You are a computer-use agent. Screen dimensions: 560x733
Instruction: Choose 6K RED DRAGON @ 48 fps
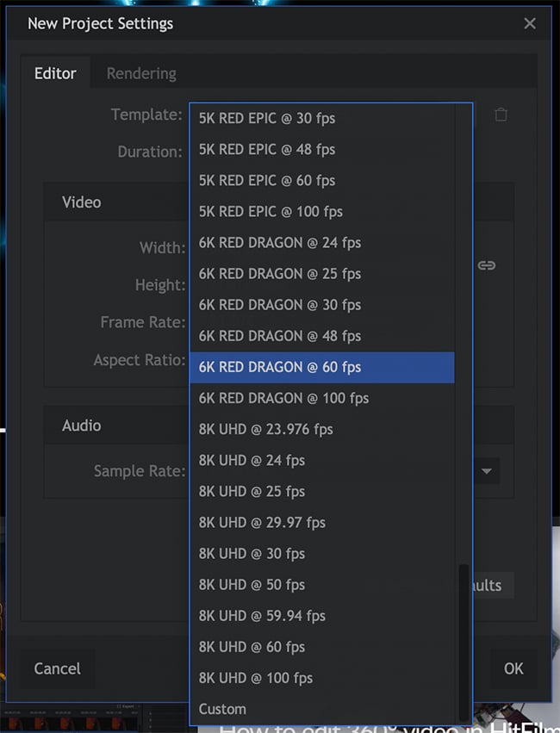322,336
